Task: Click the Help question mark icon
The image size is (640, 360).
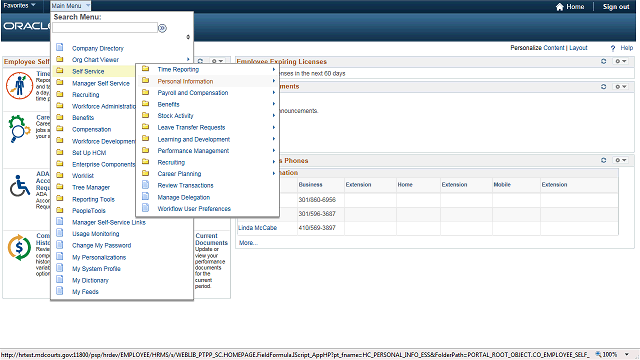Action: tap(613, 48)
